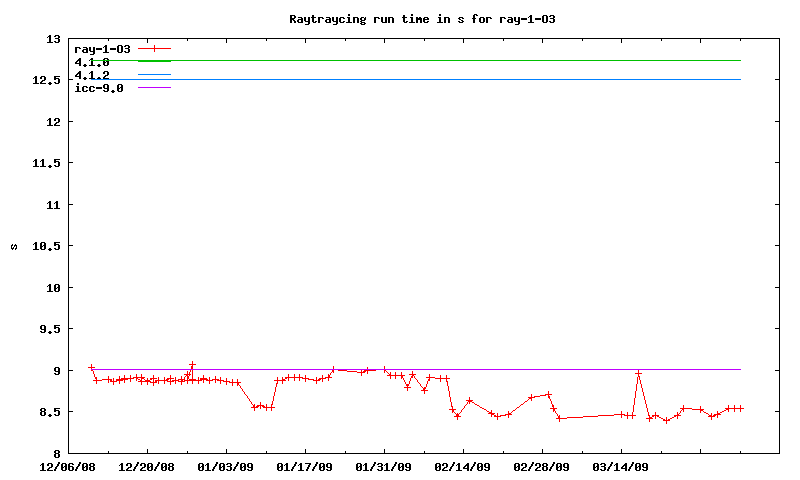Click the 01/31/09 x-axis date label
The height and width of the screenshot is (480, 800).
click(x=384, y=466)
